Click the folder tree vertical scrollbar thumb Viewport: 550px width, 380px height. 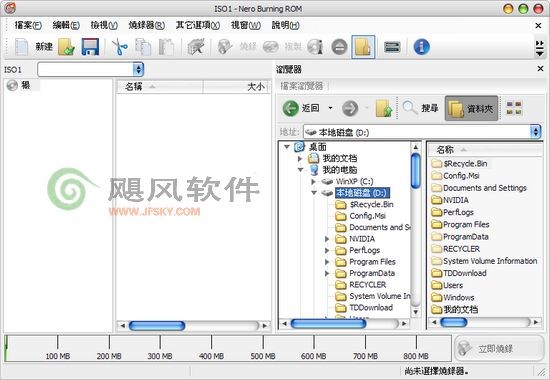[x=416, y=171]
